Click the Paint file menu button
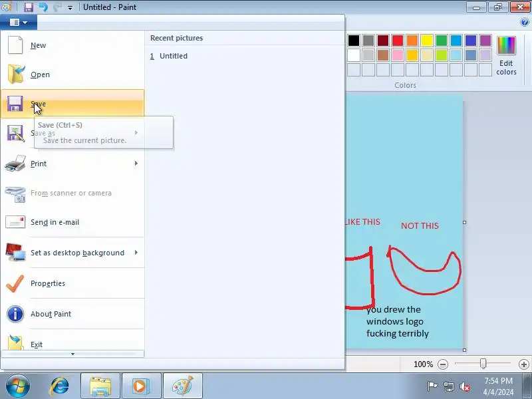The height and width of the screenshot is (399, 532). pos(19,23)
